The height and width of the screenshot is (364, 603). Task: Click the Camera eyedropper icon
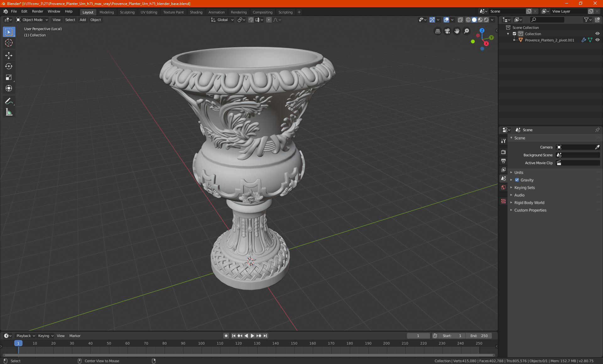pyautogui.click(x=597, y=147)
